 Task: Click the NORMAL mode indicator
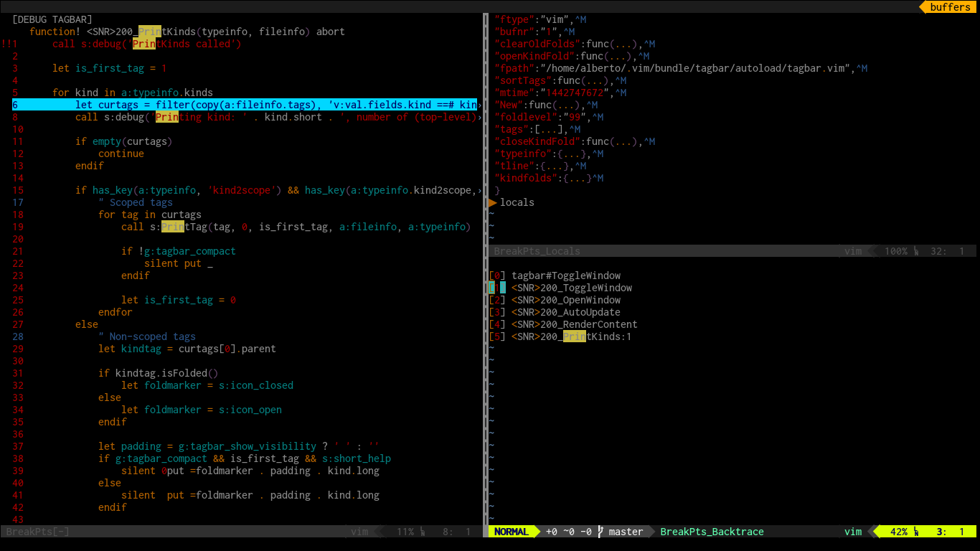click(x=512, y=532)
